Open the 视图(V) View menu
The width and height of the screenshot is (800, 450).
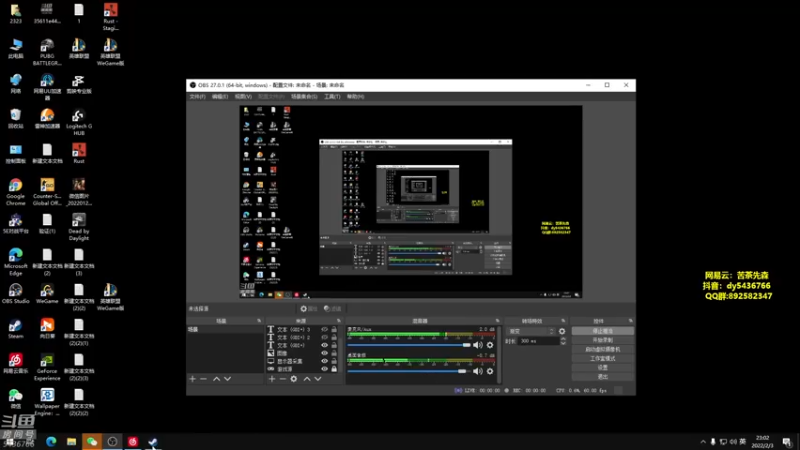pos(243,96)
